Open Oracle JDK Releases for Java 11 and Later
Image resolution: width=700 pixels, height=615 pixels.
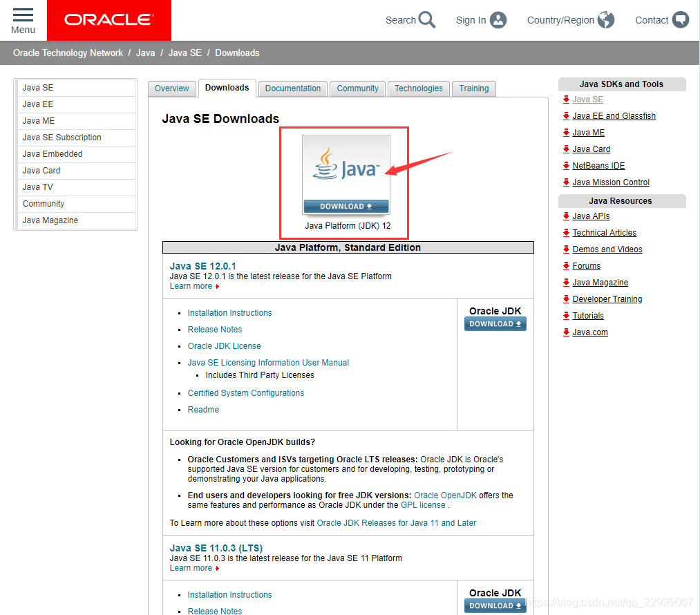click(397, 522)
